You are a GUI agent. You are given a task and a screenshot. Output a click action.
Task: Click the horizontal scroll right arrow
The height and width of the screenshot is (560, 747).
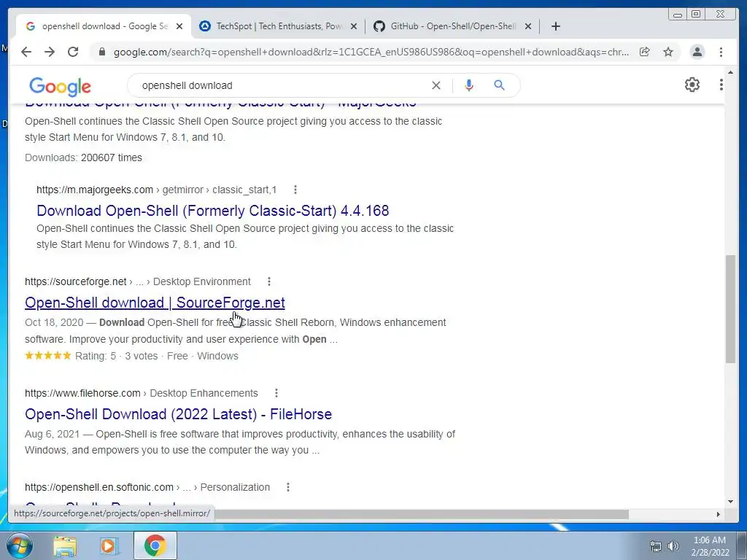[719, 514]
